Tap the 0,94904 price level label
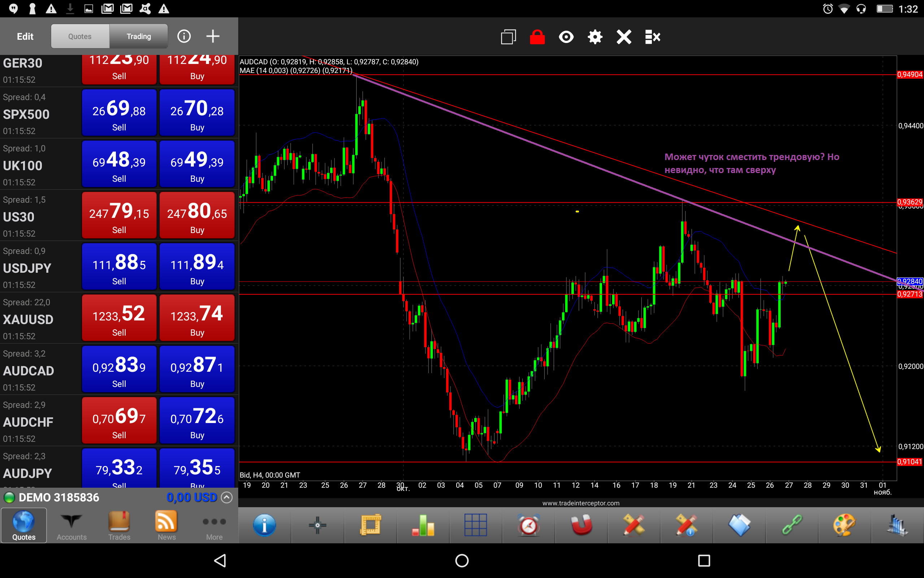Screen dimensions: 924x578 point(910,74)
